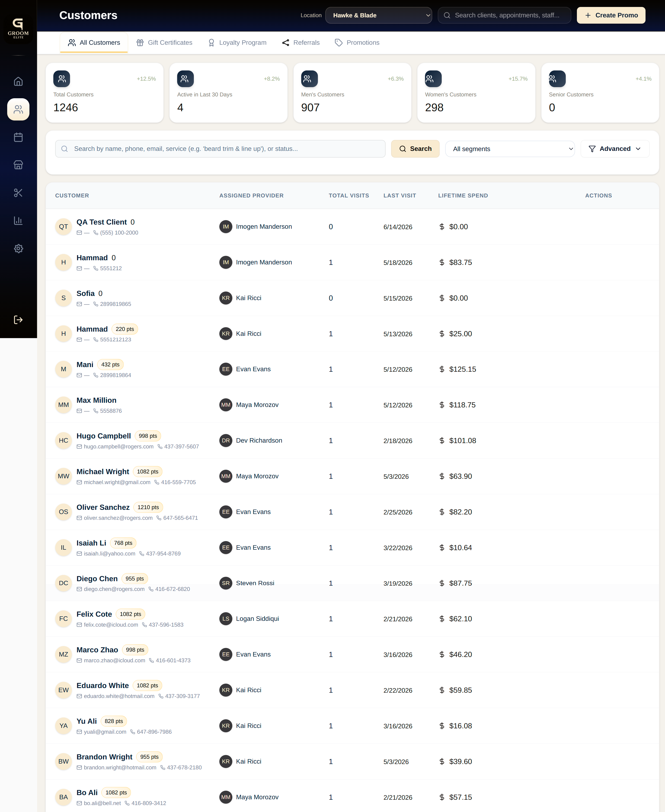Click the Logout icon in sidebar

point(18,320)
